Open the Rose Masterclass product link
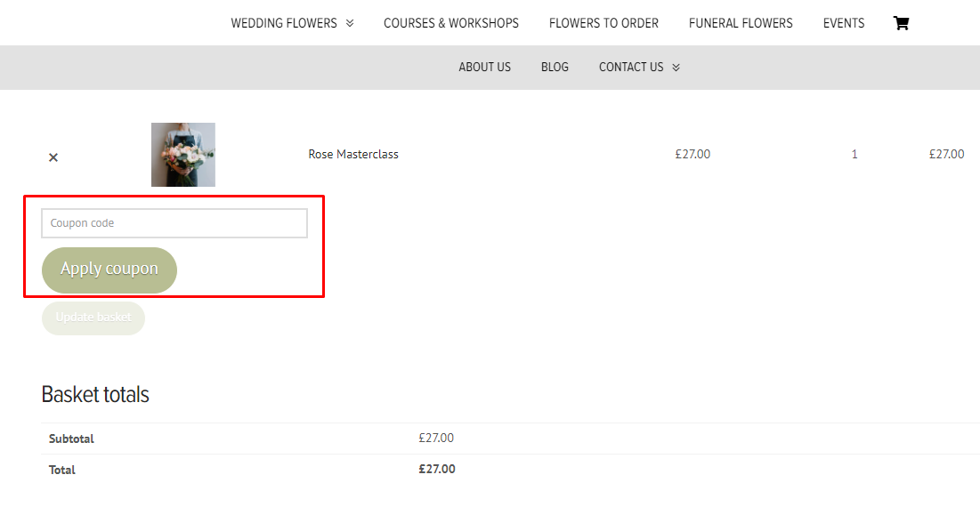This screenshot has width=980, height=515. pos(352,154)
